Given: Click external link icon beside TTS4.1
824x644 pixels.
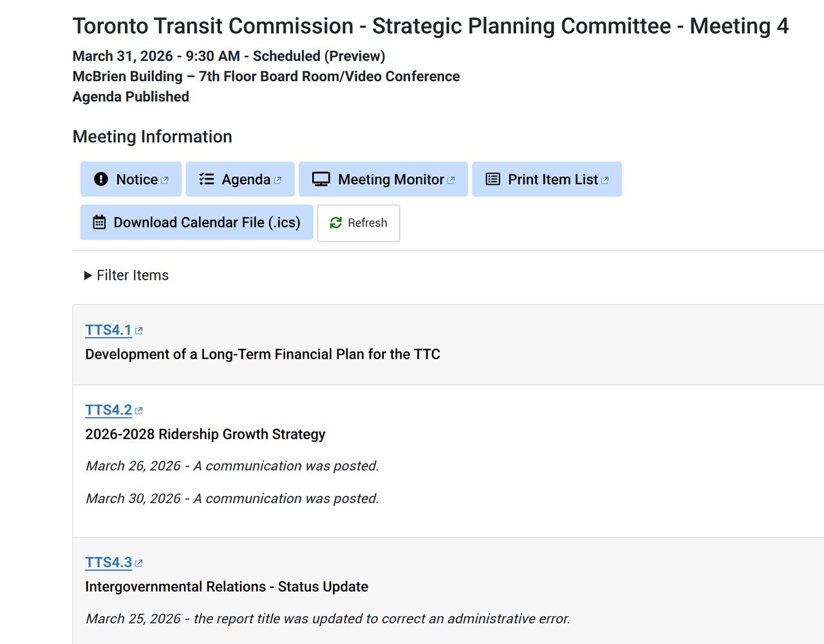Looking at the screenshot, I should [139, 331].
